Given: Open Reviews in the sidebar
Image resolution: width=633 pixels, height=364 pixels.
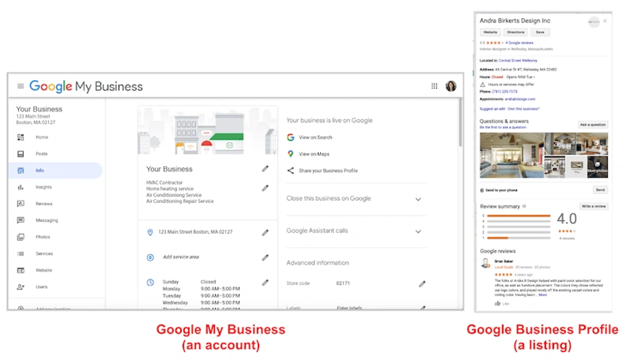Looking at the screenshot, I should pos(44,204).
